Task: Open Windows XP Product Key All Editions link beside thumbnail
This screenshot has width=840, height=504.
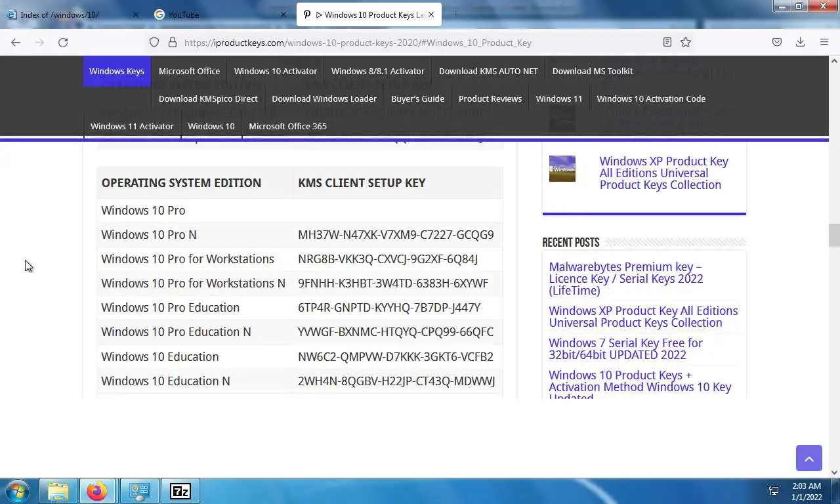Action: click(x=663, y=173)
